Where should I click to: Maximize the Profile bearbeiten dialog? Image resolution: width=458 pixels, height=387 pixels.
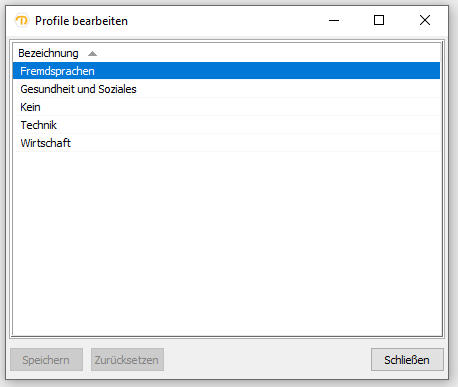point(379,21)
